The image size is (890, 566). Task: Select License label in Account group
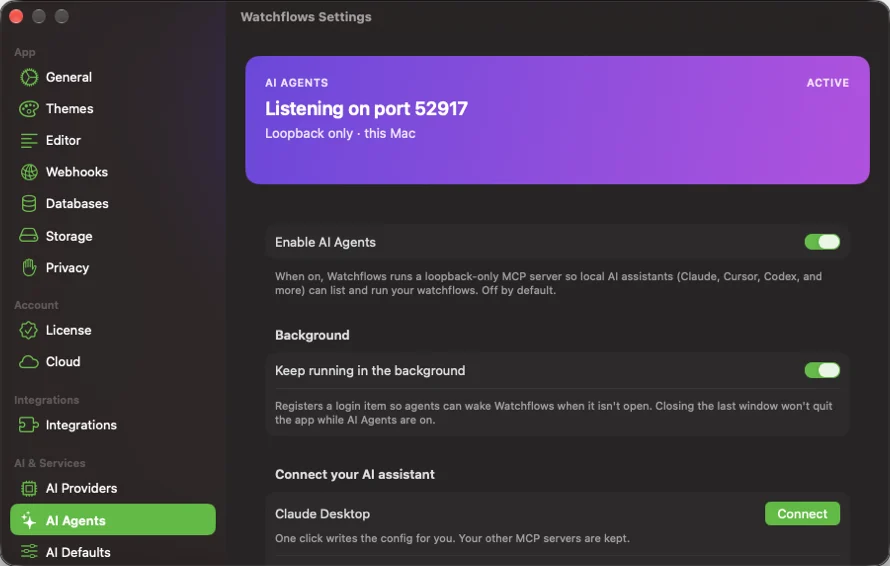69,330
